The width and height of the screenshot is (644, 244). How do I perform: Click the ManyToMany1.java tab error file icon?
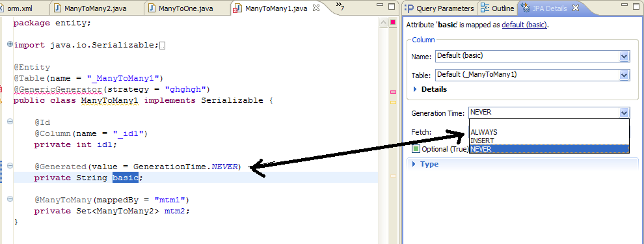click(x=237, y=8)
